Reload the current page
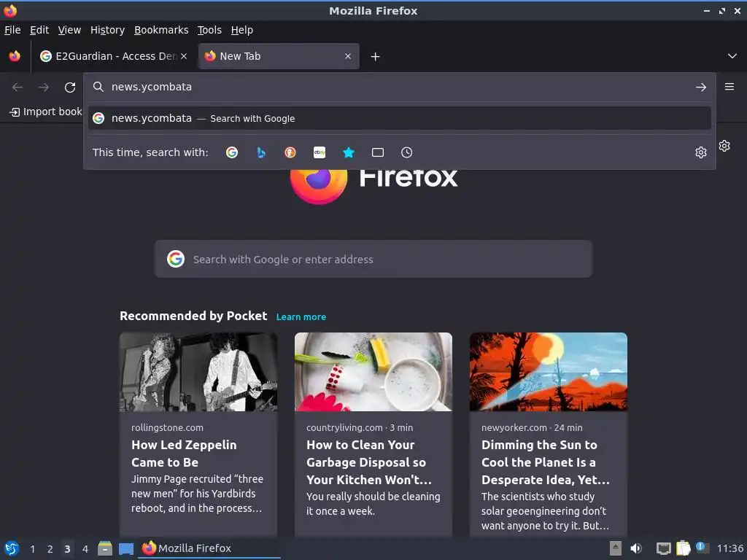747x560 pixels. point(70,87)
